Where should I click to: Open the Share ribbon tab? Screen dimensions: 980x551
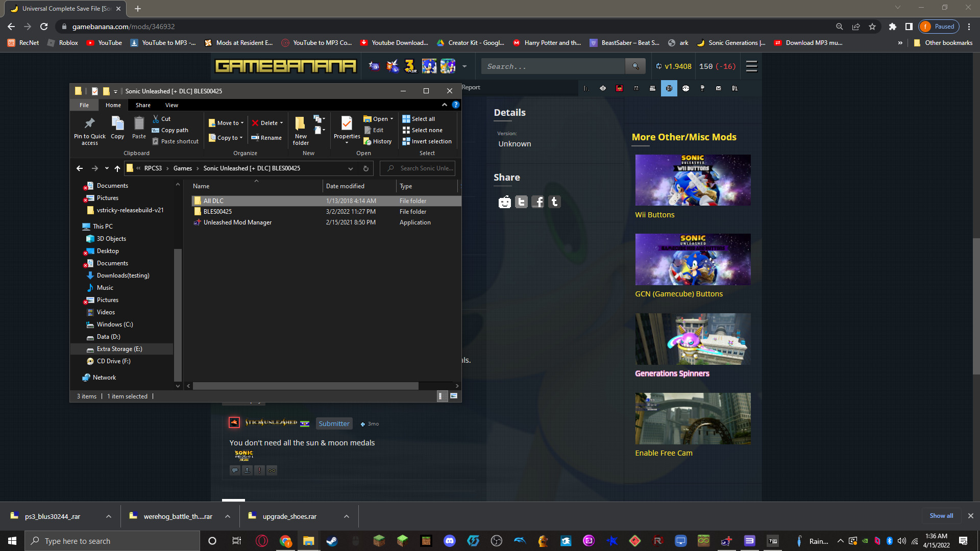click(143, 105)
